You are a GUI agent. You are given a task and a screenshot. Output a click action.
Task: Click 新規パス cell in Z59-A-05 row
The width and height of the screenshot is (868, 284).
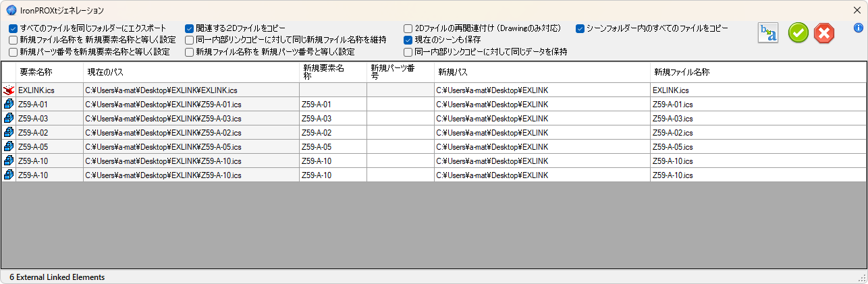[x=542, y=146]
